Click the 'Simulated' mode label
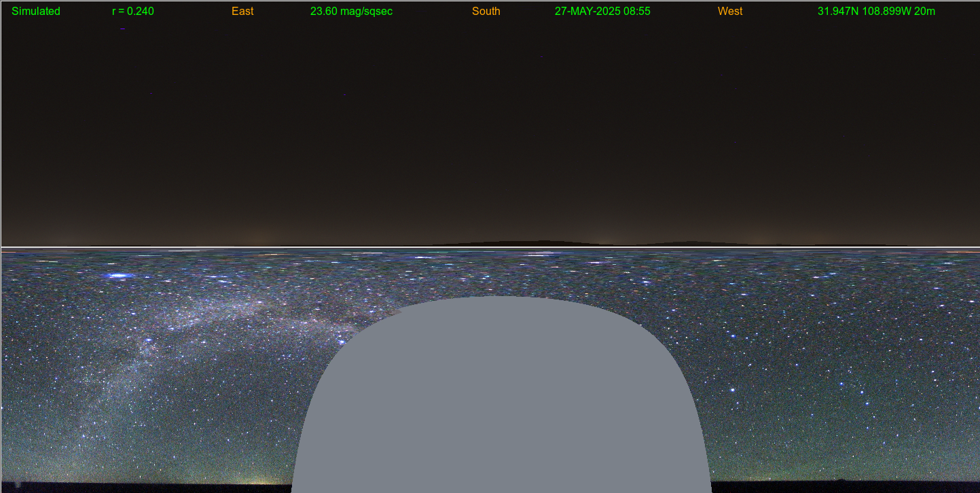Screen dimensions: 980x493 pyautogui.click(x=36, y=12)
